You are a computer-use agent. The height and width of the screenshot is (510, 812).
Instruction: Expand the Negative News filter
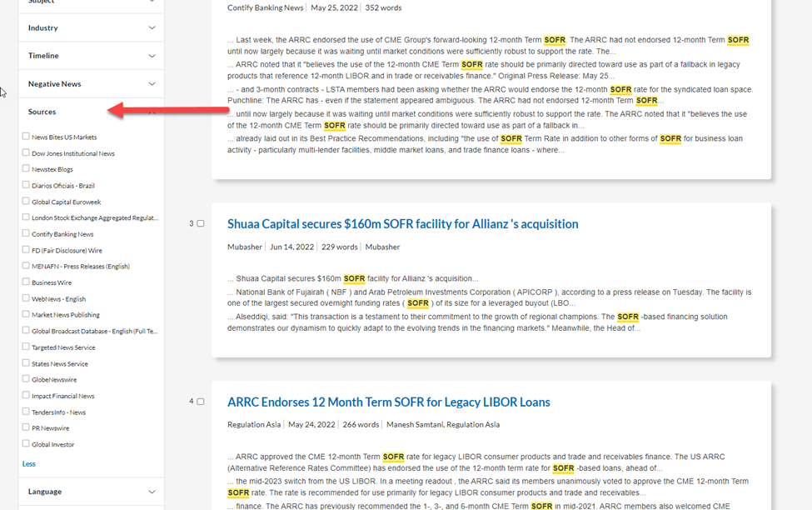click(91, 84)
